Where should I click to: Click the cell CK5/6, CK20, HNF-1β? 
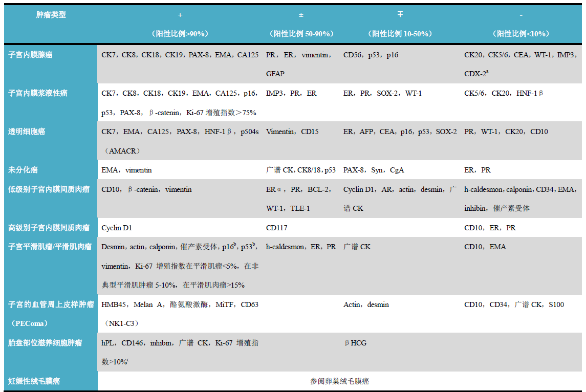[504, 94]
